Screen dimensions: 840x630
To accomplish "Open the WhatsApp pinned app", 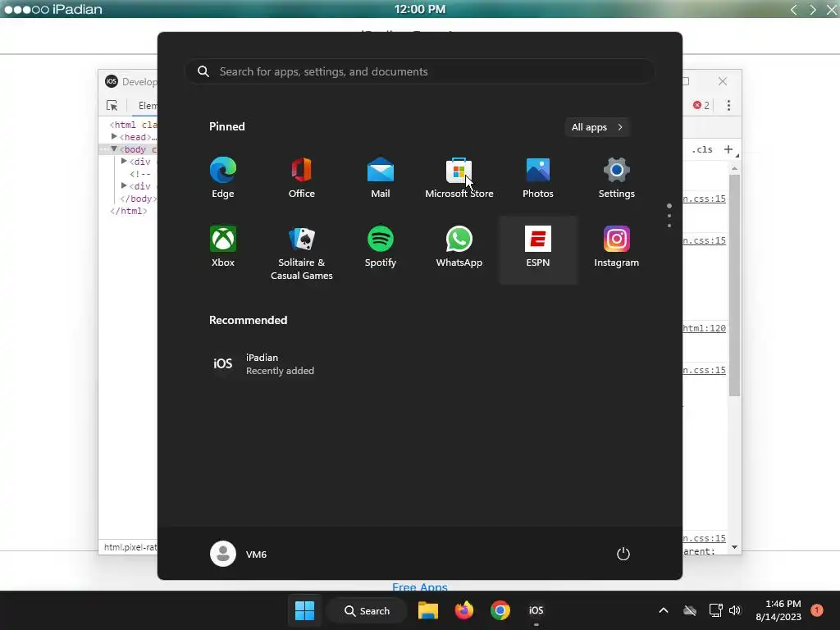I will 459,247.
